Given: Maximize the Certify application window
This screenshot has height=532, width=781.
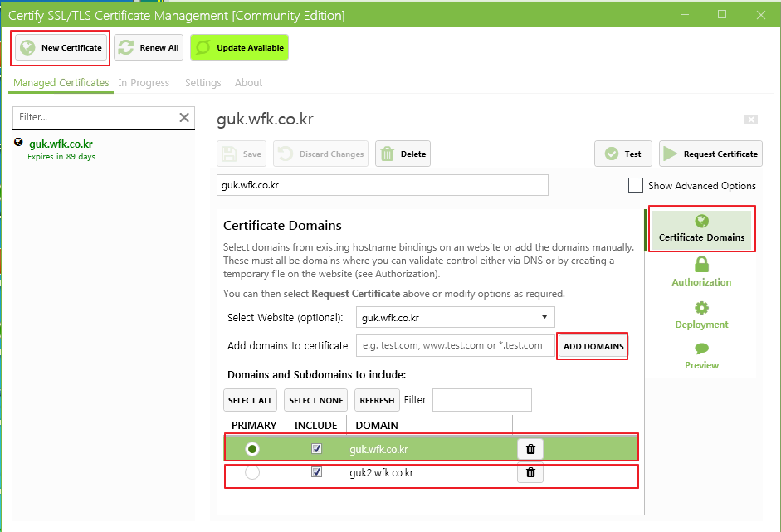Looking at the screenshot, I should 722,14.
